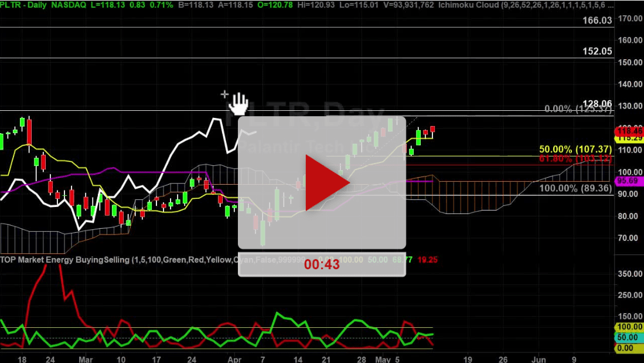Click the 18 date axis label
The width and height of the screenshot is (644, 363).
[22, 359]
